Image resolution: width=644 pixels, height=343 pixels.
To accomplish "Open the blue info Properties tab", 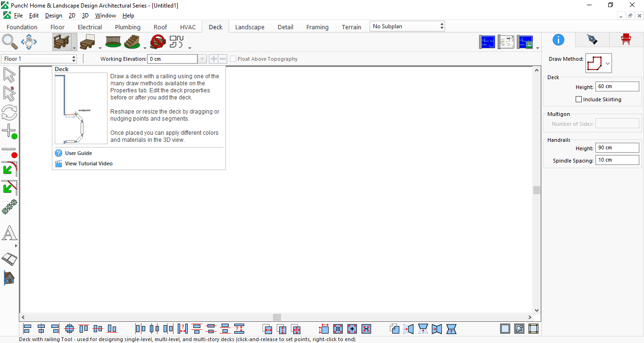I will [558, 40].
